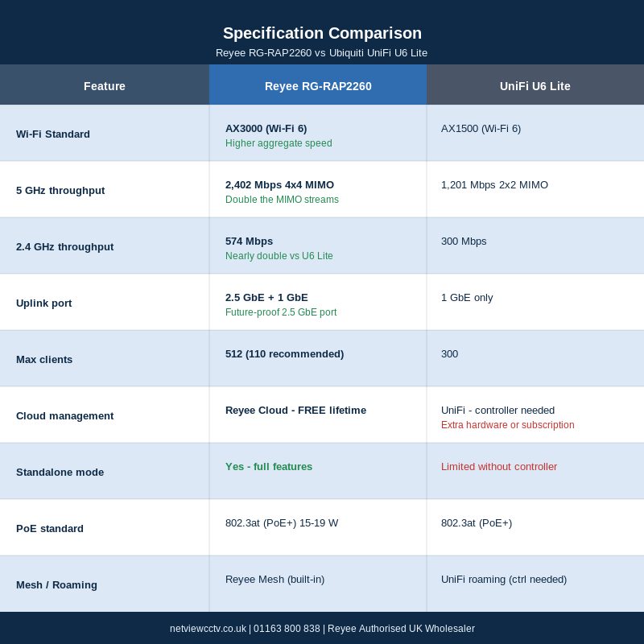Click the 'Yes - full features' value
Viewport: 644px width, 644px height.
tap(269, 467)
